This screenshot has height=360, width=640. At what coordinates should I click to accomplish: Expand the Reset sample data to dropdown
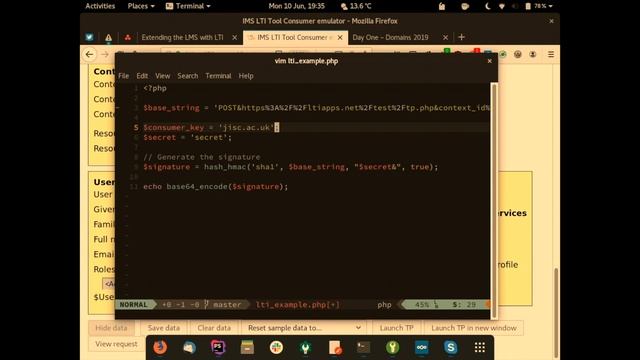pos(304,328)
